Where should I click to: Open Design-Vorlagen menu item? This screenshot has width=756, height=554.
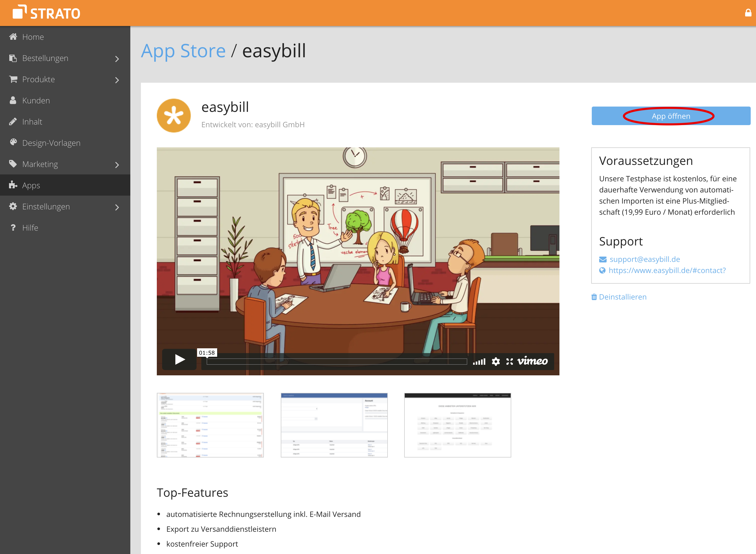coord(65,143)
